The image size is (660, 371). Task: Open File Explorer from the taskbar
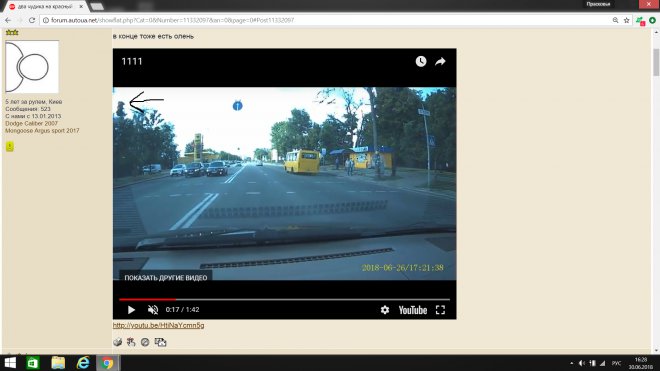pos(58,363)
